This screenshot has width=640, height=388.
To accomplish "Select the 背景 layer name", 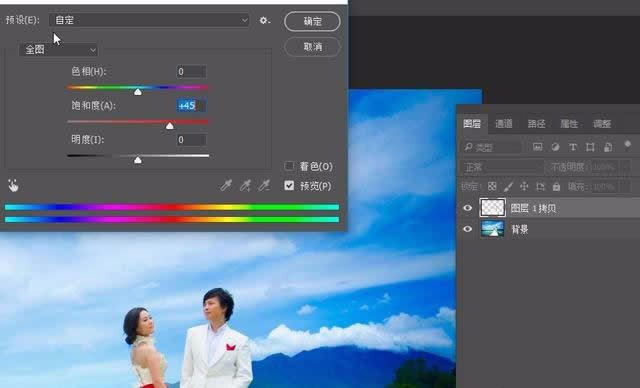I will pyautogui.click(x=520, y=229).
